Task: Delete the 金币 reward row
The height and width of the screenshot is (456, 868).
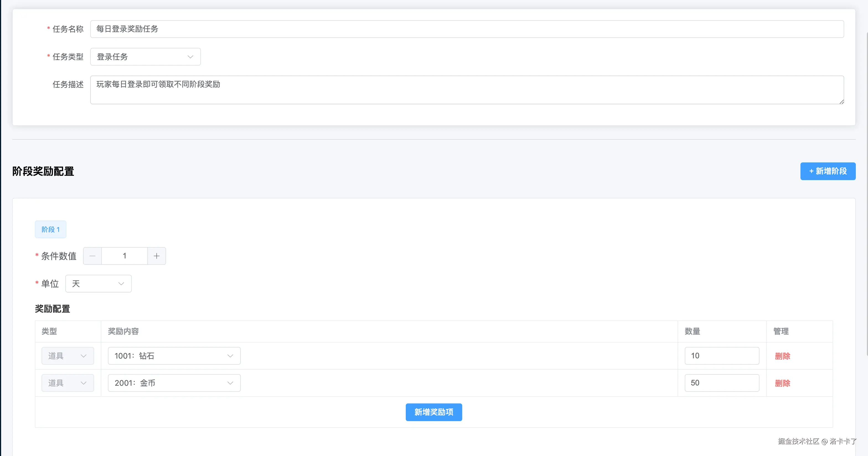Action: [x=782, y=383]
